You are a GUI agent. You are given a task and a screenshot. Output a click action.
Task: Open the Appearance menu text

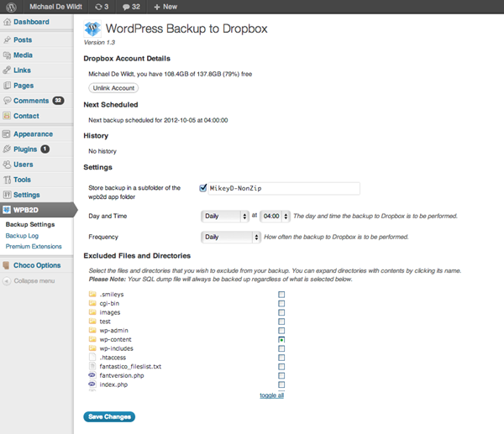(x=33, y=134)
